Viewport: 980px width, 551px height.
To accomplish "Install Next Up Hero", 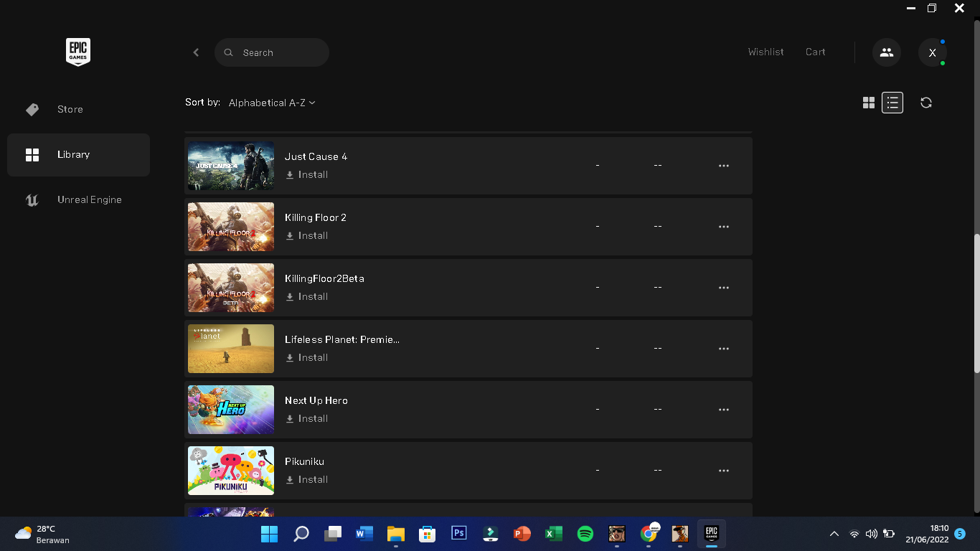I will (x=307, y=418).
